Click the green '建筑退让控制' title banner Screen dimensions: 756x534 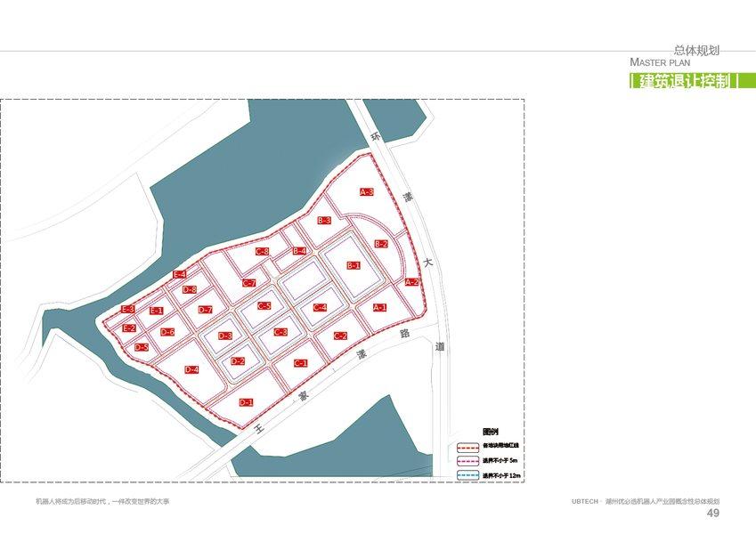(693, 80)
